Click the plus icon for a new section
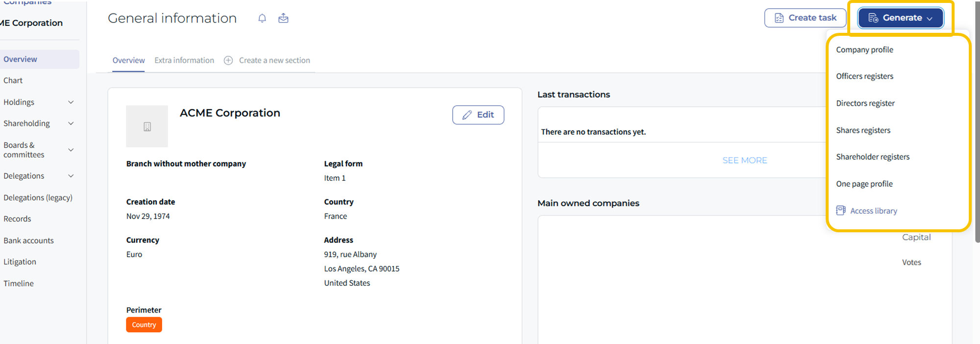 tap(228, 60)
